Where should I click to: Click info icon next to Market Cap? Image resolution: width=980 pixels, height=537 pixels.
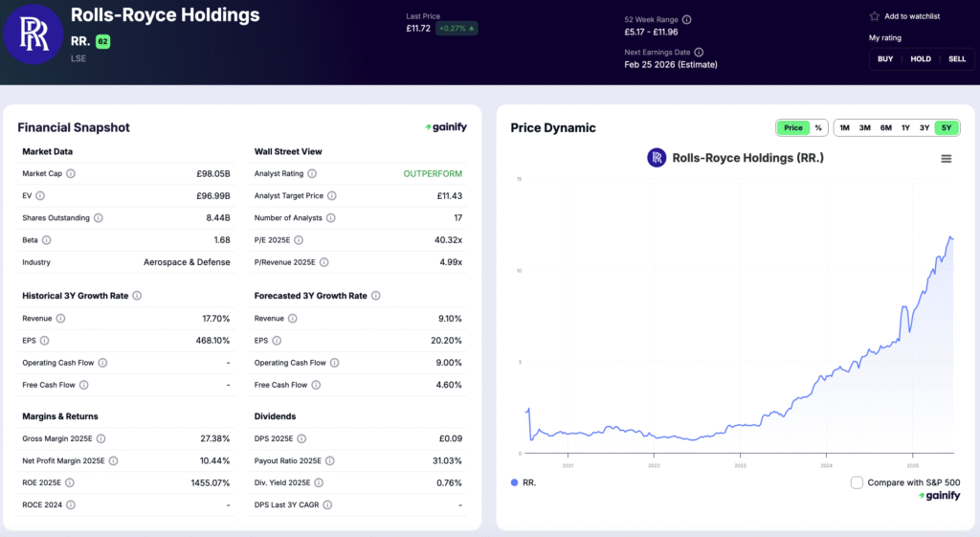pyautogui.click(x=71, y=174)
